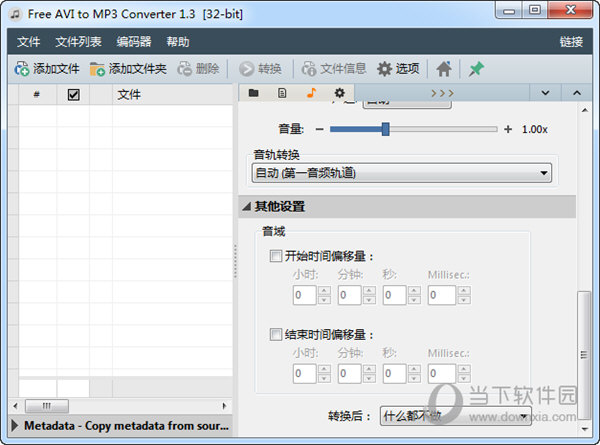Toggle the green pin icon
The width and height of the screenshot is (600, 445).
click(476, 69)
